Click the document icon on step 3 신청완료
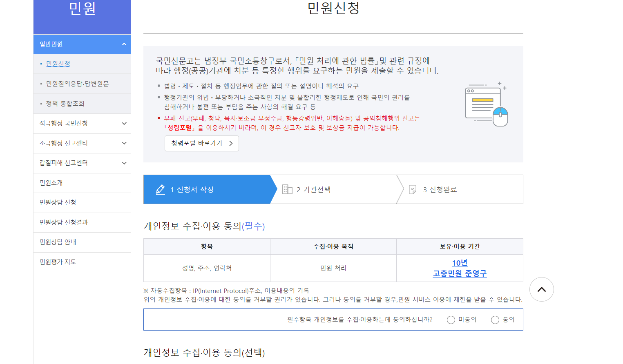This screenshot has height=364, width=623. click(413, 189)
